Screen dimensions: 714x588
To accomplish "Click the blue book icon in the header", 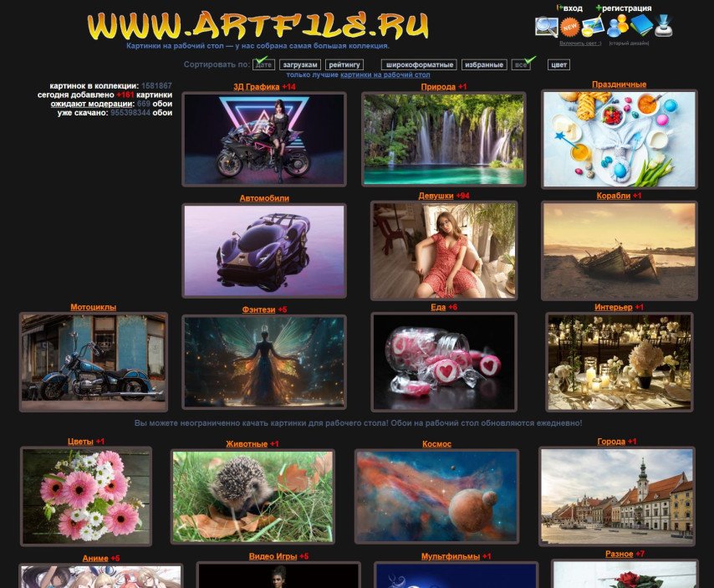I will (641, 26).
